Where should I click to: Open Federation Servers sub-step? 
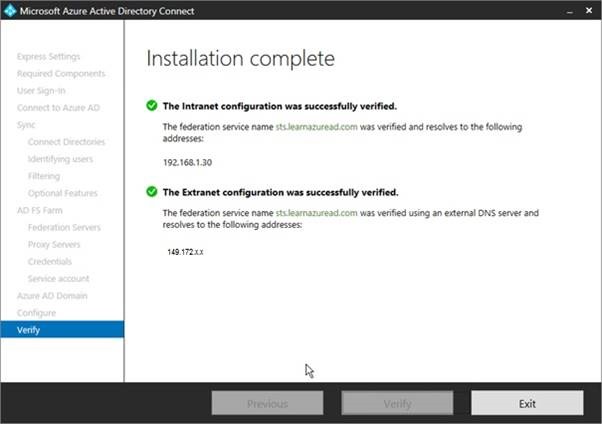64,227
